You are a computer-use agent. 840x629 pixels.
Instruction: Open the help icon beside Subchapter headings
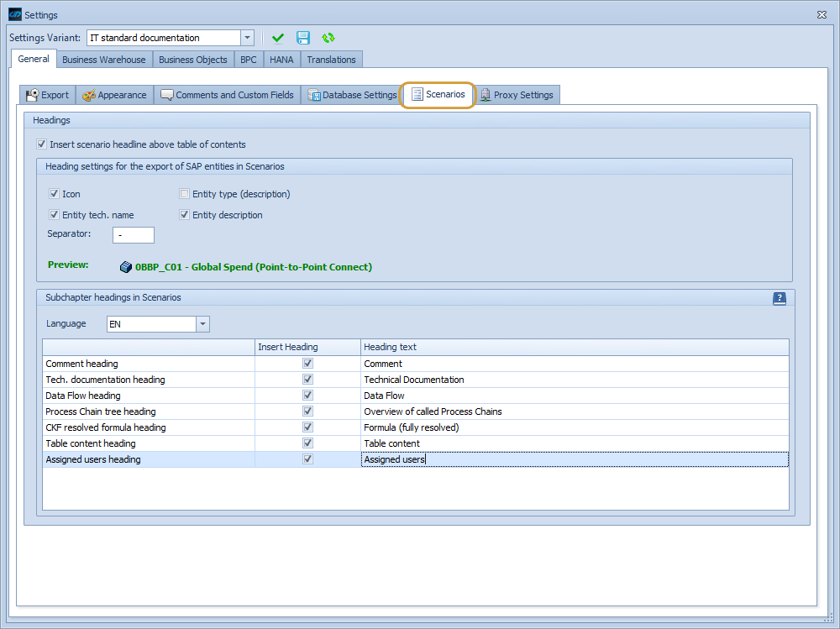point(779,298)
